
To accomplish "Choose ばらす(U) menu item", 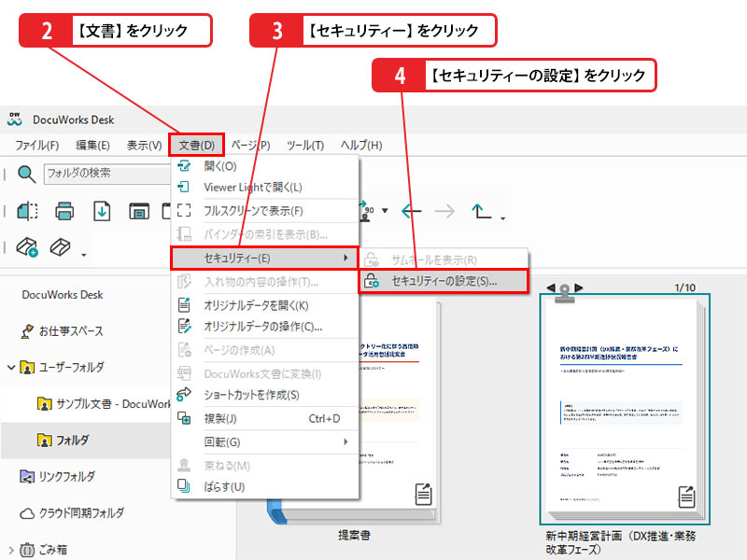I will coord(264,486).
